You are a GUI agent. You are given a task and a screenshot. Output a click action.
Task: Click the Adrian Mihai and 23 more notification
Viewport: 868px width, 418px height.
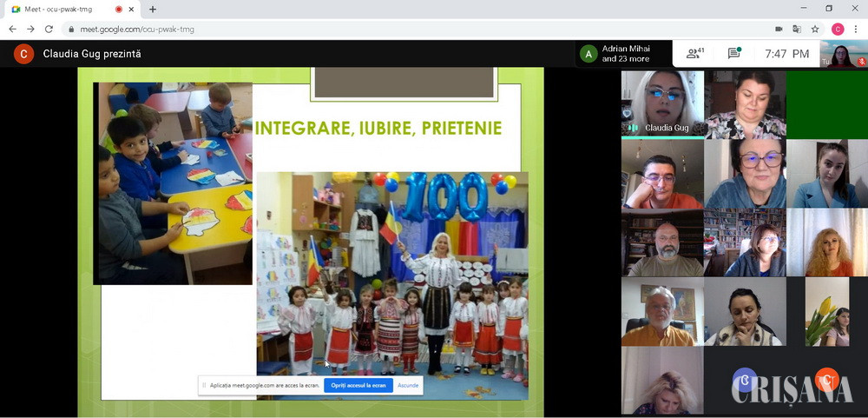pos(625,54)
